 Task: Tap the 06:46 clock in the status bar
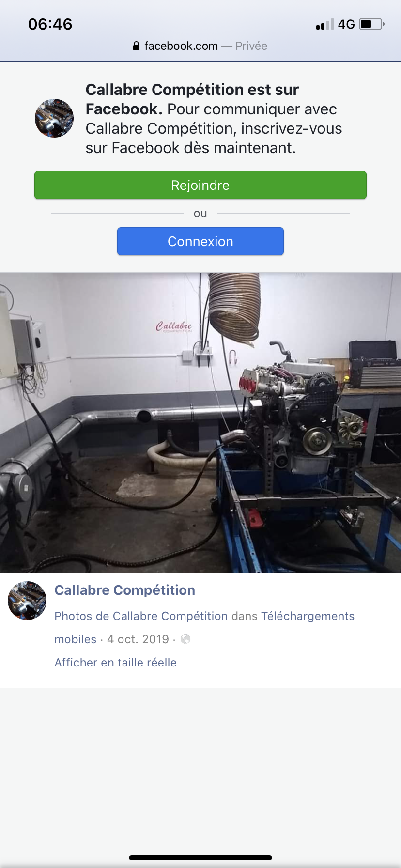pyautogui.click(x=50, y=24)
